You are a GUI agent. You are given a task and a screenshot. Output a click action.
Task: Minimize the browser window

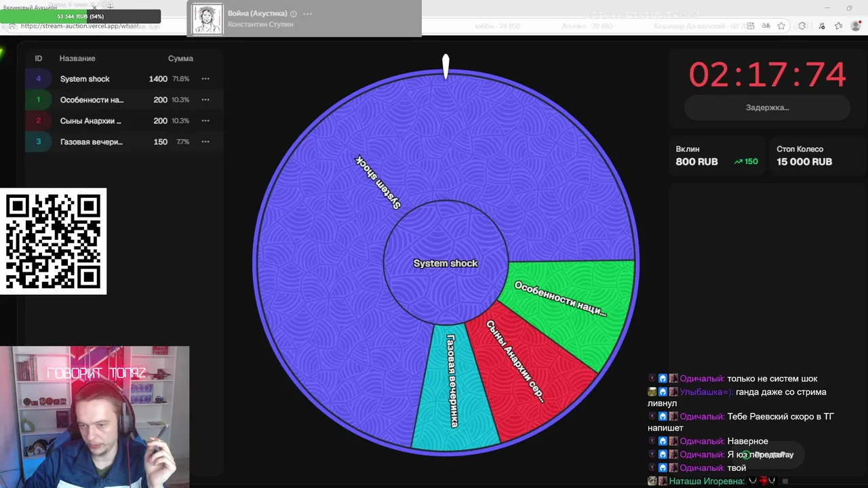[829, 8]
